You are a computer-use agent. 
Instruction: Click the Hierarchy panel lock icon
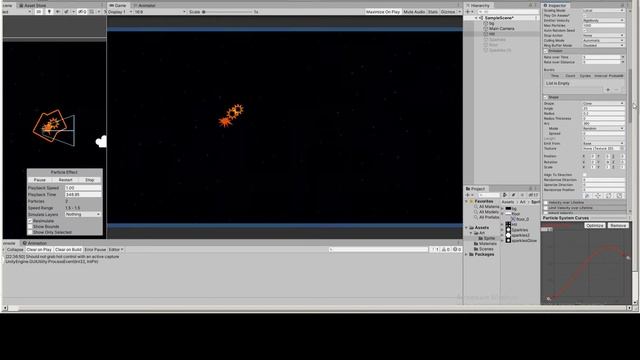click(x=531, y=5)
